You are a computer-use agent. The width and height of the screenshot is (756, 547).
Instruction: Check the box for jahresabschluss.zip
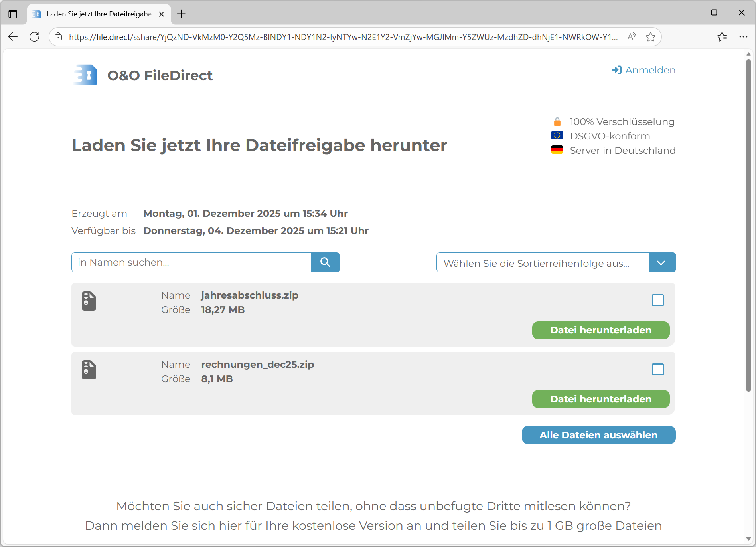[x=657, y=300]
